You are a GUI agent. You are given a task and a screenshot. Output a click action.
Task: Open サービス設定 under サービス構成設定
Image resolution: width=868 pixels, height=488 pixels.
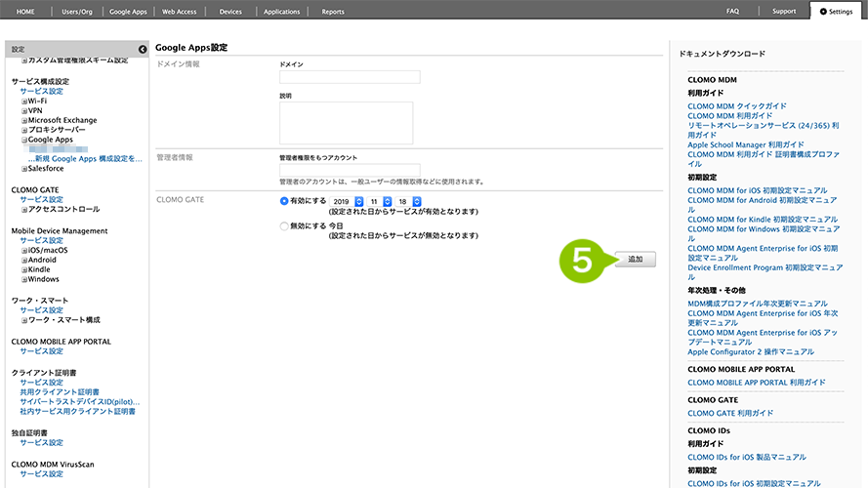42,92
